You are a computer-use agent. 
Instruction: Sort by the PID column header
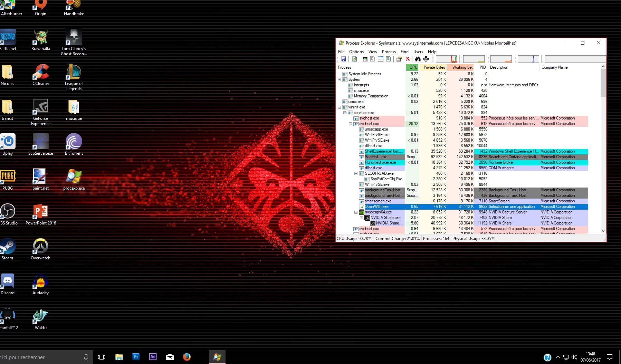tap(481, 67)
